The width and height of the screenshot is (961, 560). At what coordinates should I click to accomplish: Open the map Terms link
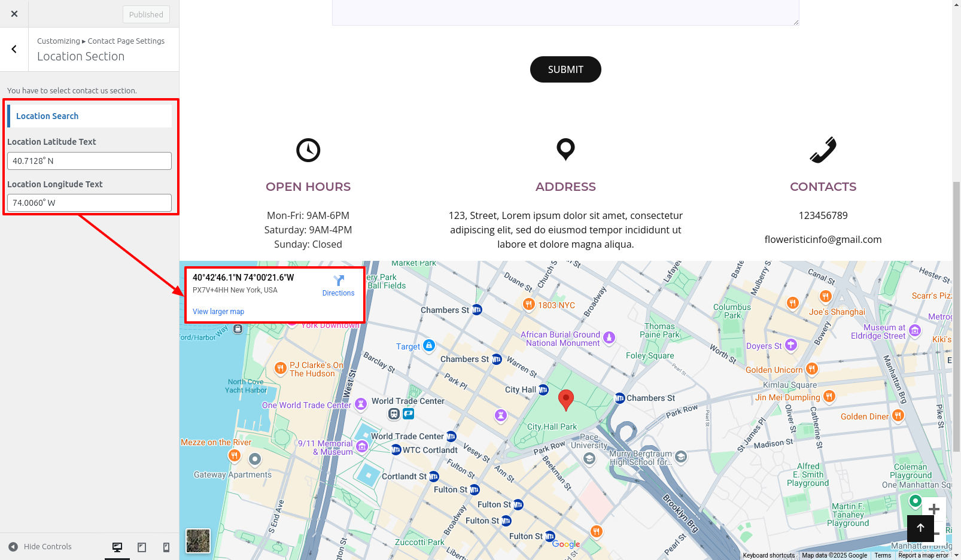(883, 555)
